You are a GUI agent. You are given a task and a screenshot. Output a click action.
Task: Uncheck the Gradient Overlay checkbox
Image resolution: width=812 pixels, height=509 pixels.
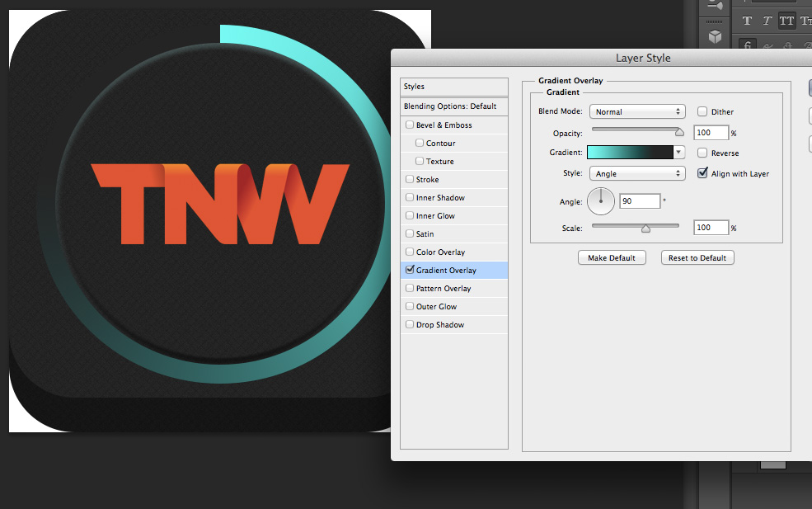(x=410, y=270)
